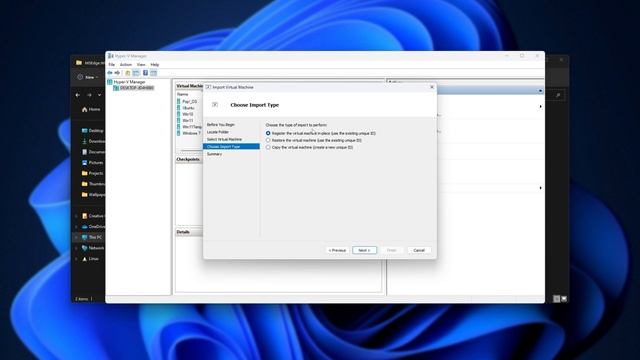Click File Explorer forward navigation arrow
640x360 pixels.
pyautogui.click(x=89, y=95)
